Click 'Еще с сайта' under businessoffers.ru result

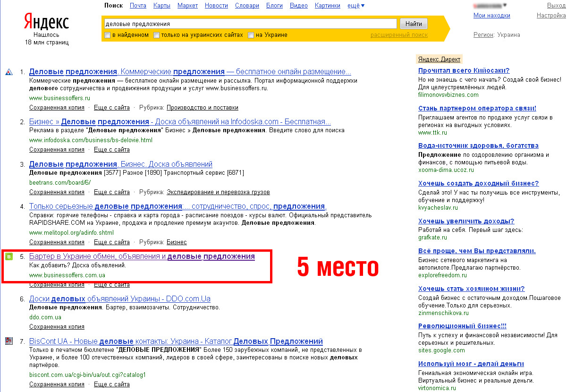tap(112, 108)
